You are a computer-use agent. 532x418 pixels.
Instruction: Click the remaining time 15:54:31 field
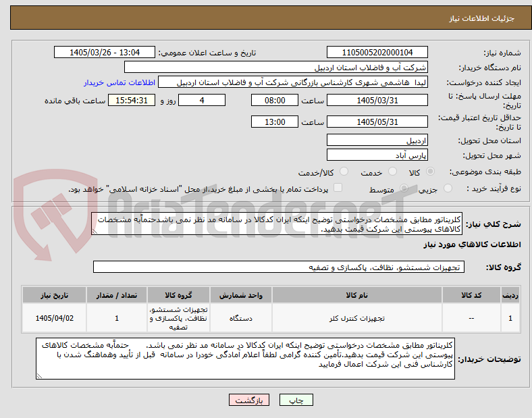point(132,101)
